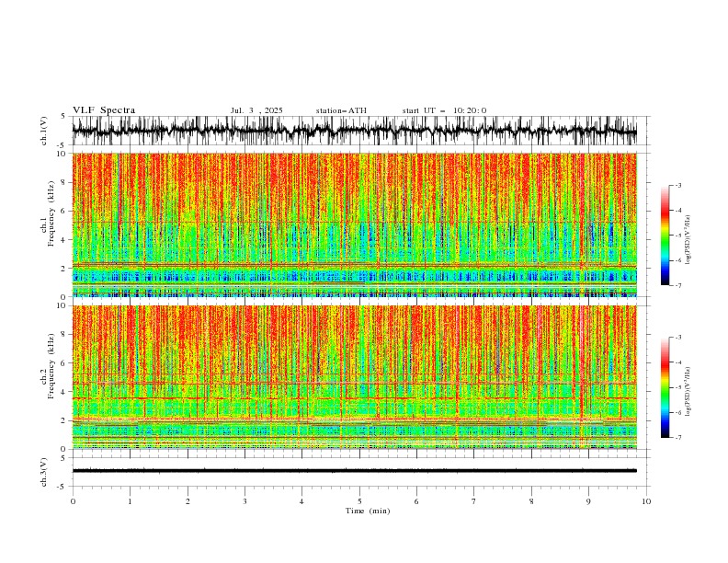Viewport: 728px width, 563px height.
Task: Click the time axis tick label "5"
Action: pyautogui.click(x=359, y=501)
